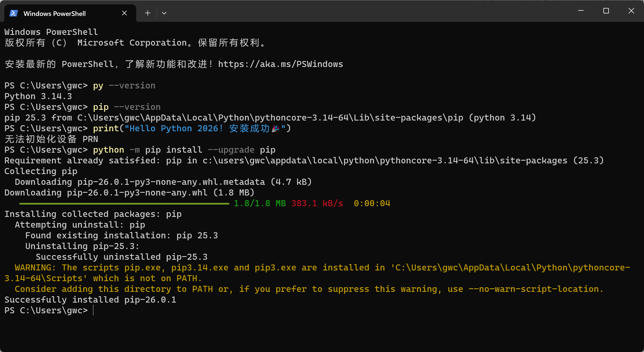644x352 pixels.
Task: Minimize the terminal window
Action: (x=581, y=11)
